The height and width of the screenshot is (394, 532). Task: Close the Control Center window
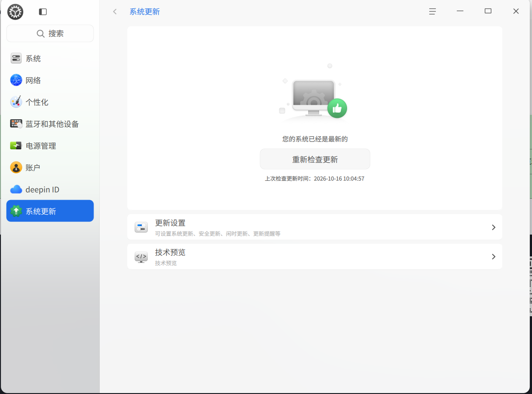[516, 11]
